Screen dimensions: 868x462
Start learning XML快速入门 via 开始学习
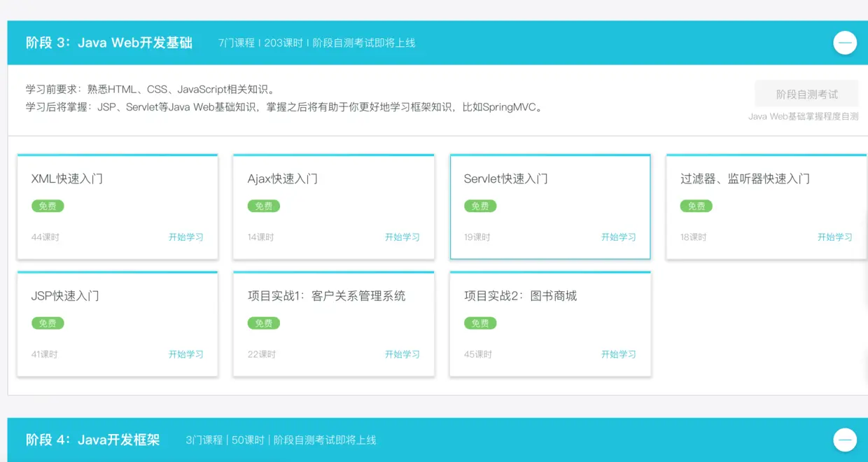186,237
